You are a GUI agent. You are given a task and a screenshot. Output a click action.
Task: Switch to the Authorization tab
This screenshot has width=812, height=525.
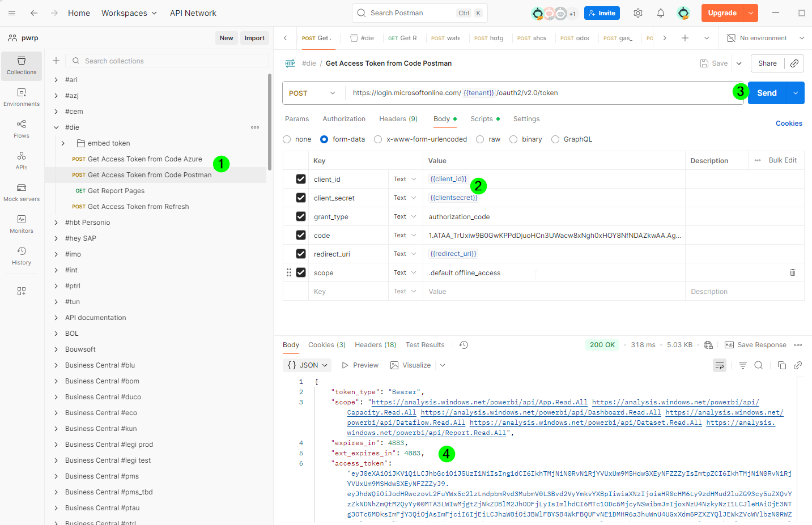[344, 119]
